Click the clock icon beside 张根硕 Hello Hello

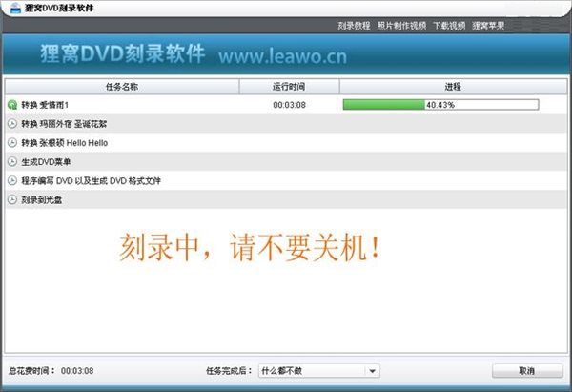coord(12,143)
